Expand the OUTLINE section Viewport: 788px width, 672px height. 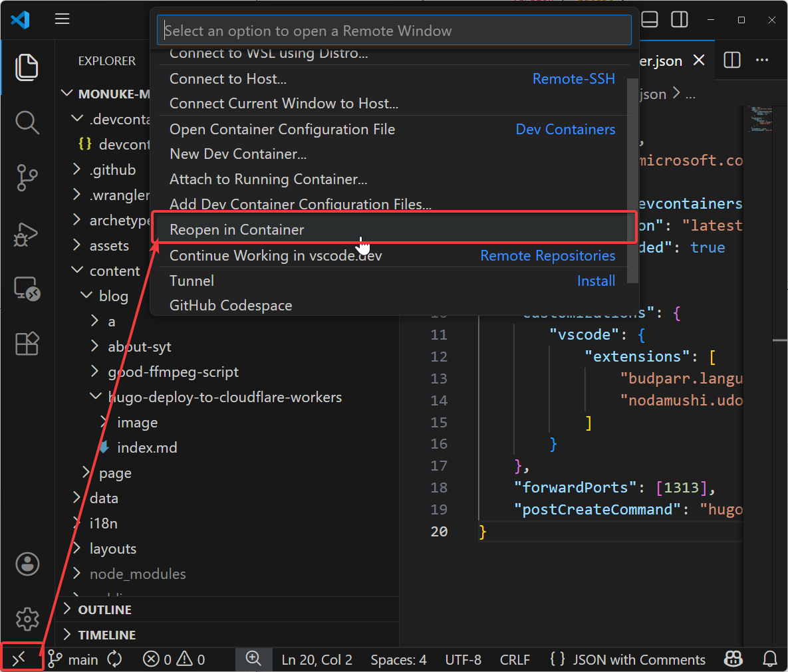(104, 610)
